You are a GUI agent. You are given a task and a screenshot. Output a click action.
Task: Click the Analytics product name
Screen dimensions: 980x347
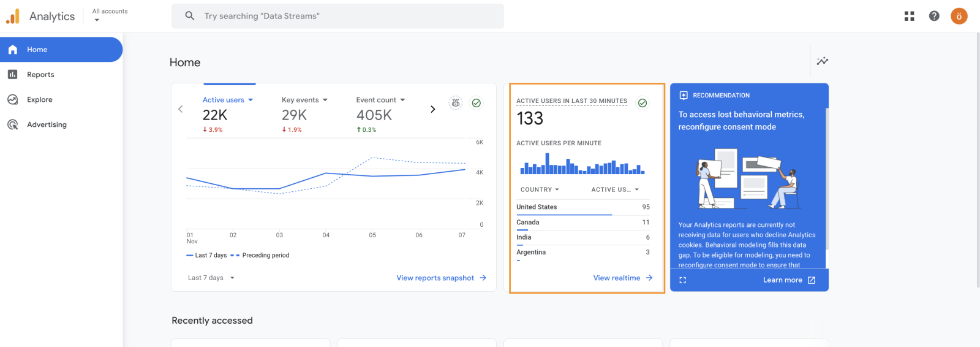tap(52, 17)
